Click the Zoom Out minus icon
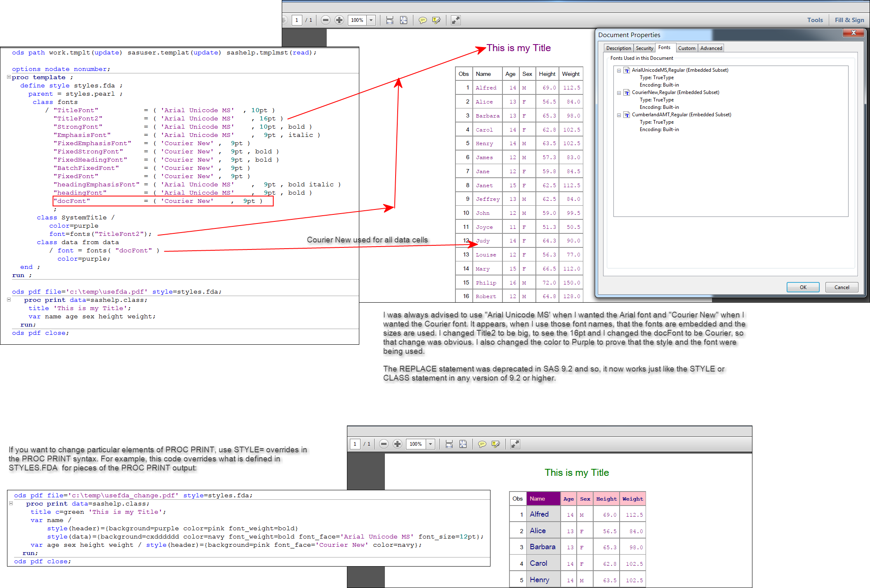870x588 pixels. tap(325, 20)
